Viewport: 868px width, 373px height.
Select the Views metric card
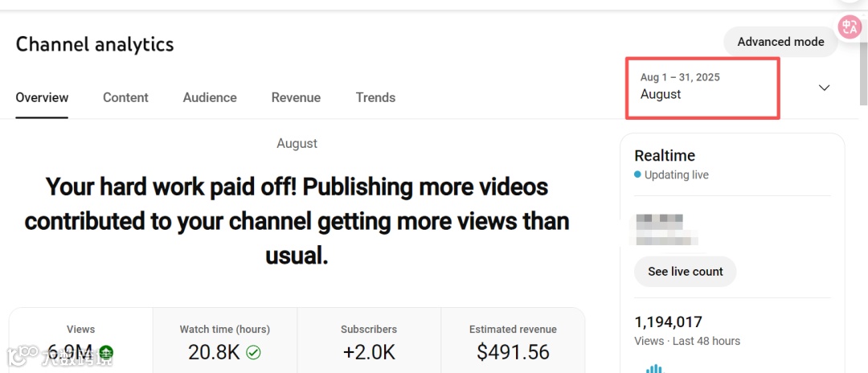81,340
